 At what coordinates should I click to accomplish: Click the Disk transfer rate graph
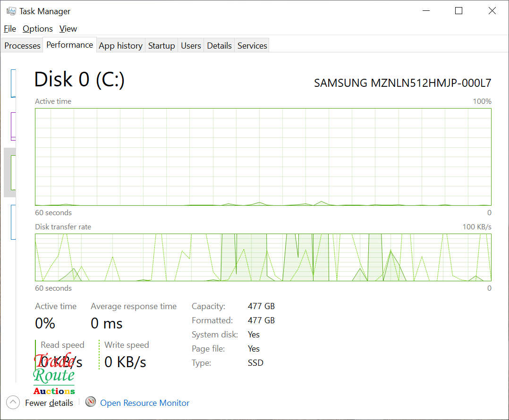[x=263, y=257]
